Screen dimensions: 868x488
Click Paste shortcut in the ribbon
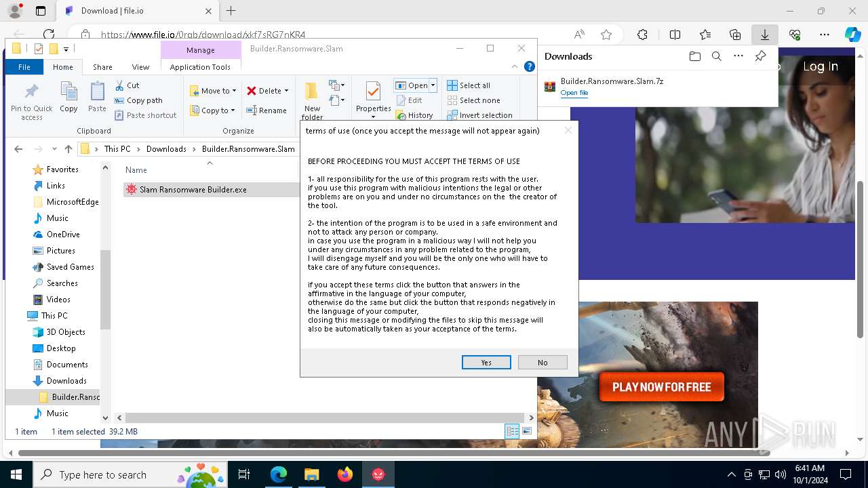coord(146,115)
